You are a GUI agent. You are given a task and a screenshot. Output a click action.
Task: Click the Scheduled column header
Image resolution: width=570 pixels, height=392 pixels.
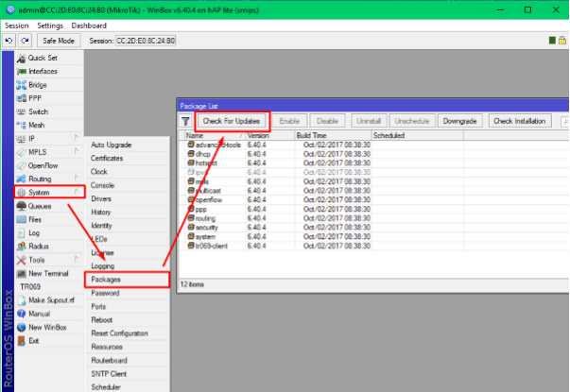pyautogui.click(x=417, y=135)
